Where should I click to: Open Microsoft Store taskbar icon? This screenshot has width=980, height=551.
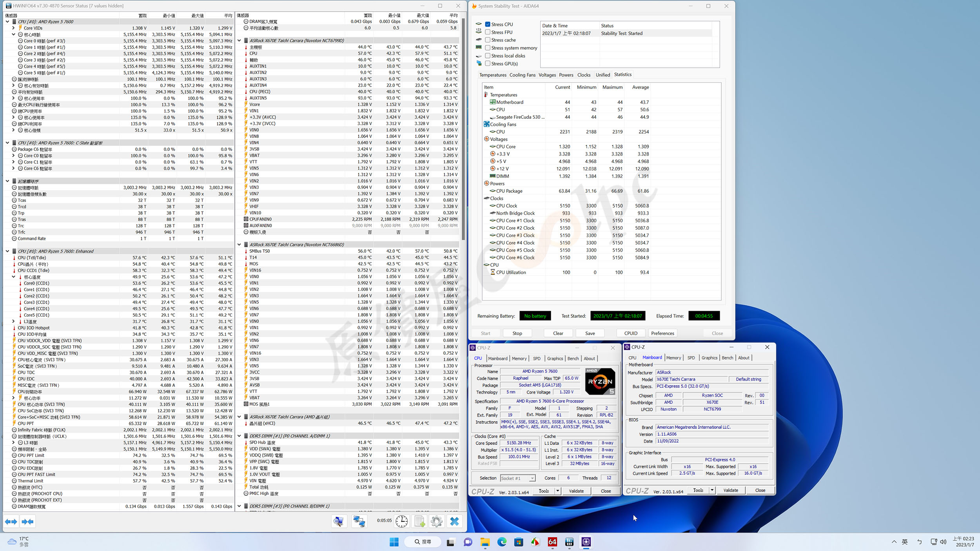(519, 542)
